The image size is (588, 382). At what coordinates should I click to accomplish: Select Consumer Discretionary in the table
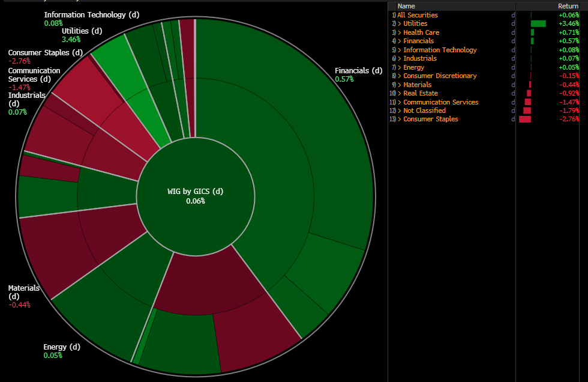click(x=440, y=76)
